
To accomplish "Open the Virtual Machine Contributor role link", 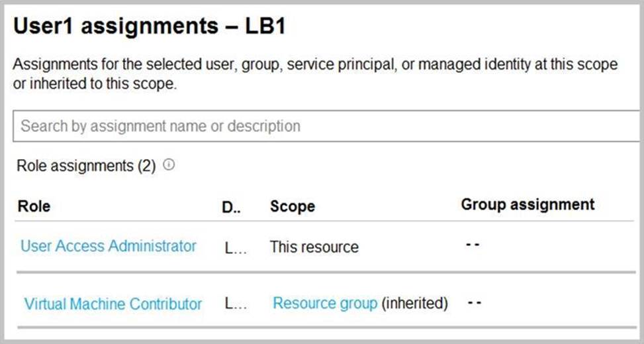I will [113, 304].
